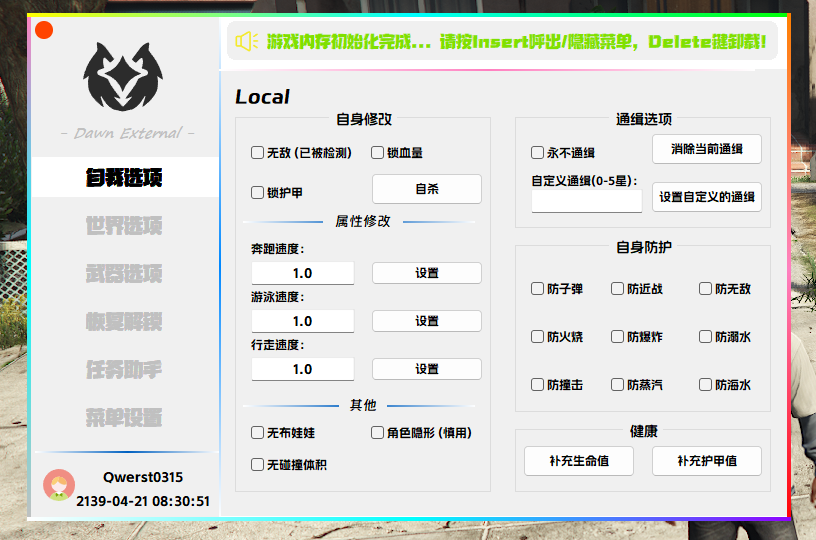Screen dimensions: 816x540
Task: Focus the 游泳速度 value input box
Action: point(302,321)
